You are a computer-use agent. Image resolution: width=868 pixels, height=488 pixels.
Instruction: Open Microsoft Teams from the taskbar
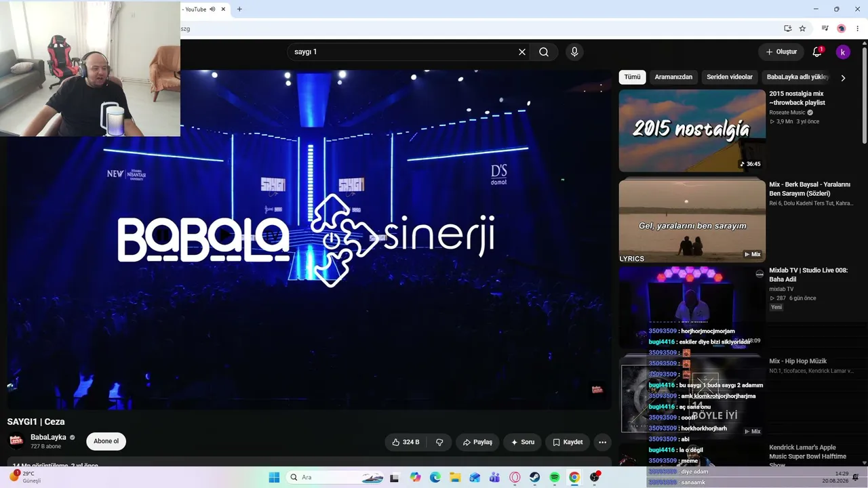click(495, 477)
